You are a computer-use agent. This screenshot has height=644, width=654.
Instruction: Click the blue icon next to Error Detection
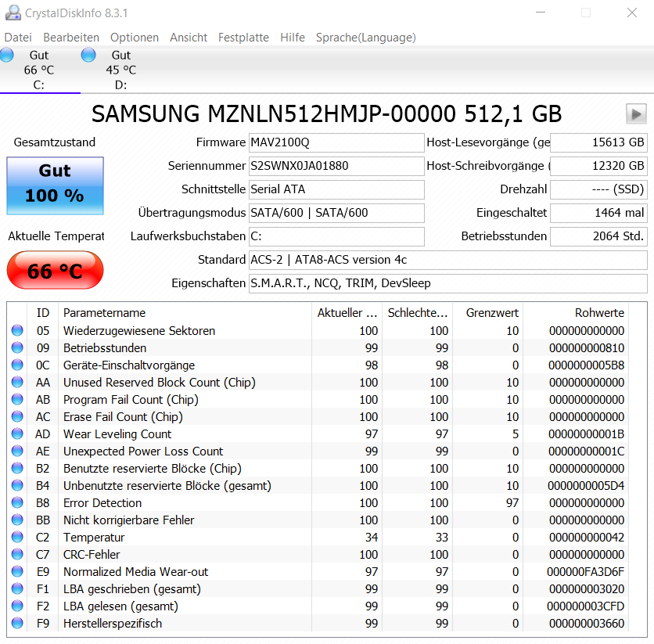tap(16, 503)
